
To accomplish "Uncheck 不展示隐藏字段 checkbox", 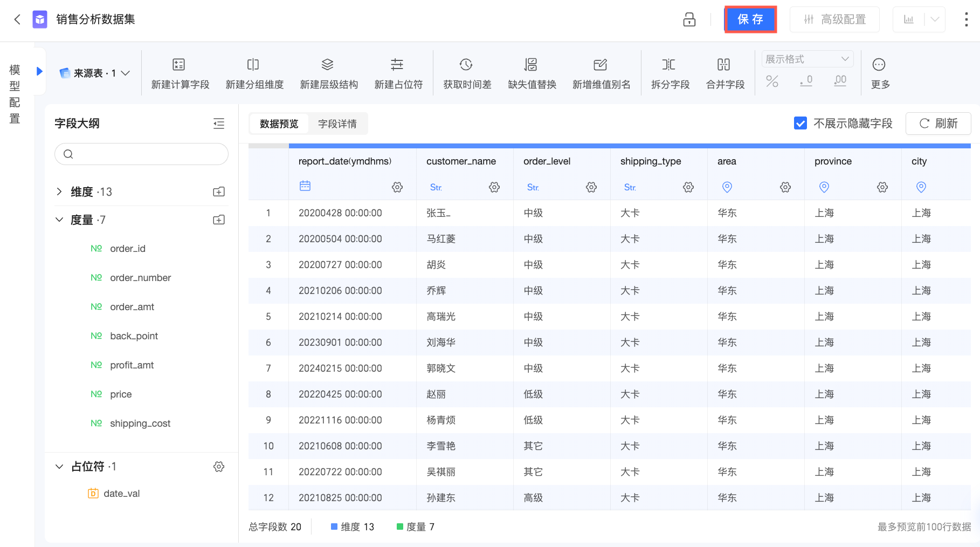I will pyautogui.click(x=800, y=124).
